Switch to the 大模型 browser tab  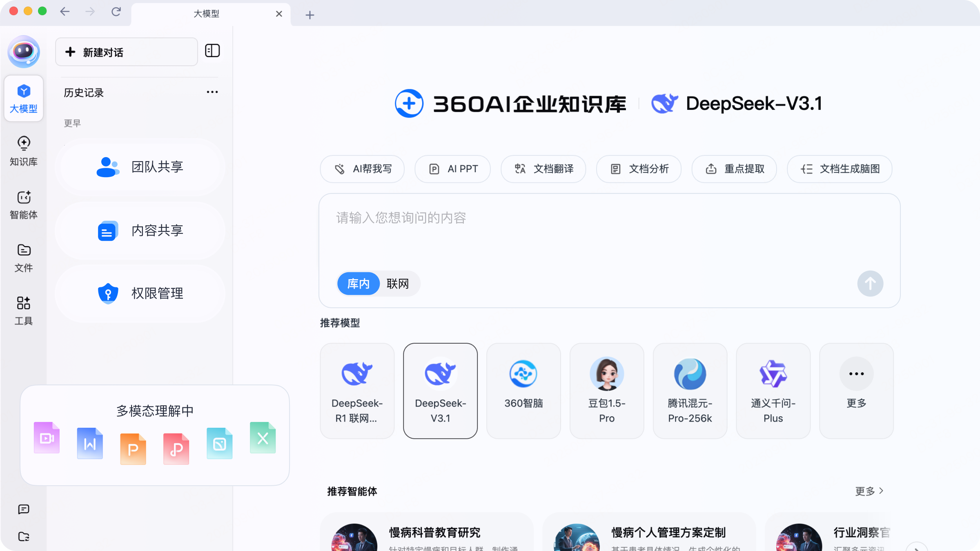pyautogui.click(x=207, y=13)
